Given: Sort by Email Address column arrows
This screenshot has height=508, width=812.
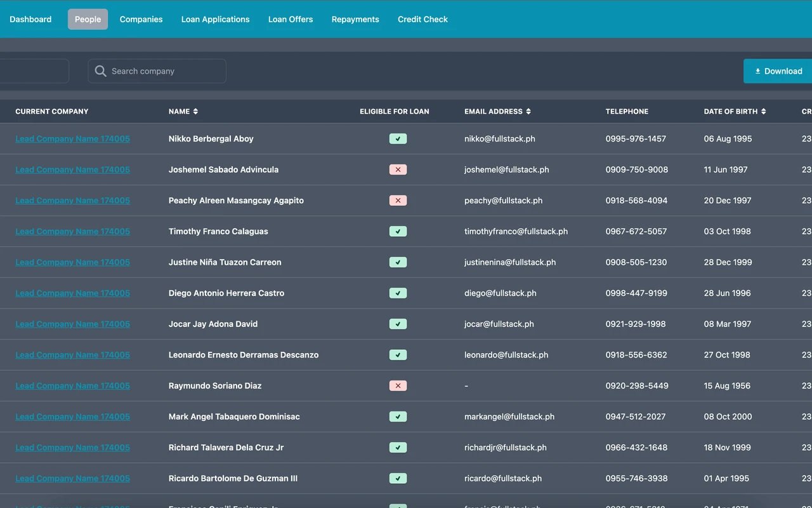Looking at the screenshot, I should [x=528, y=112].
